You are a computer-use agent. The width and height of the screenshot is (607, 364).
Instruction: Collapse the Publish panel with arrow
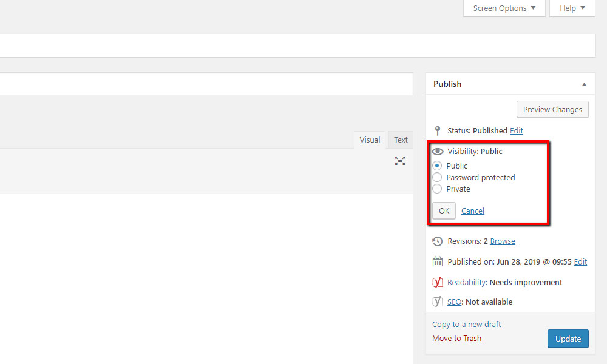pyautogui.click(x=584, y=84)
